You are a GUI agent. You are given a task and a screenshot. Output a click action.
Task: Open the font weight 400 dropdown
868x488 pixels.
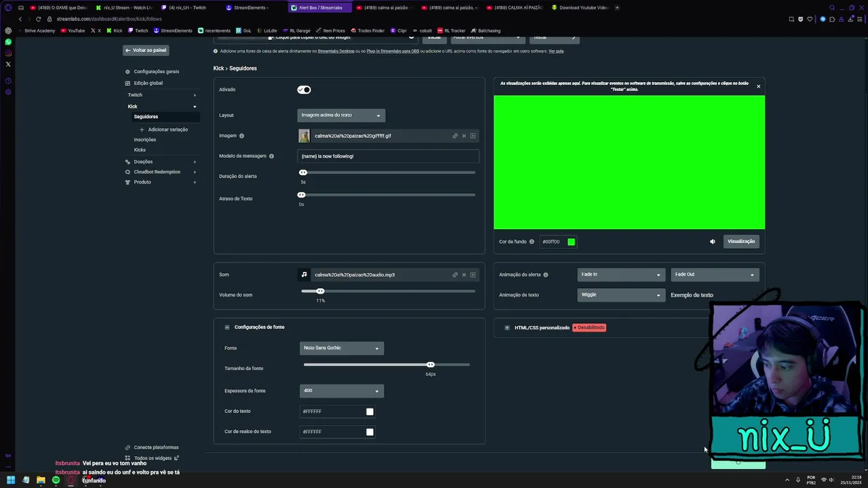point(342,390)
